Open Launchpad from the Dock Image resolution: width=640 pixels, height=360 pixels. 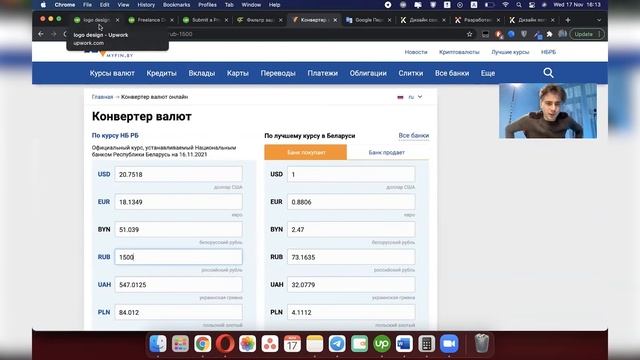(180, 344)
